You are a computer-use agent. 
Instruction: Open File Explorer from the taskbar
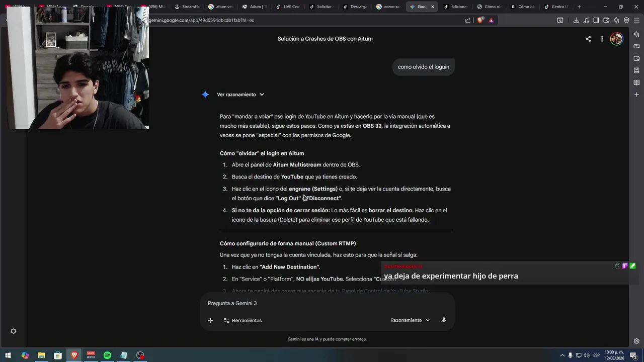(x=41, y=355)
